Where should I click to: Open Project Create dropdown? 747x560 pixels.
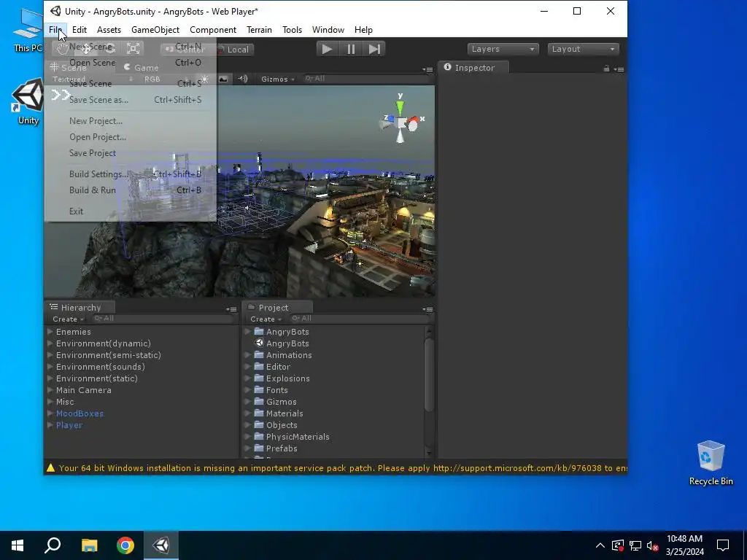pyautogui.click(x=266, y=319)
